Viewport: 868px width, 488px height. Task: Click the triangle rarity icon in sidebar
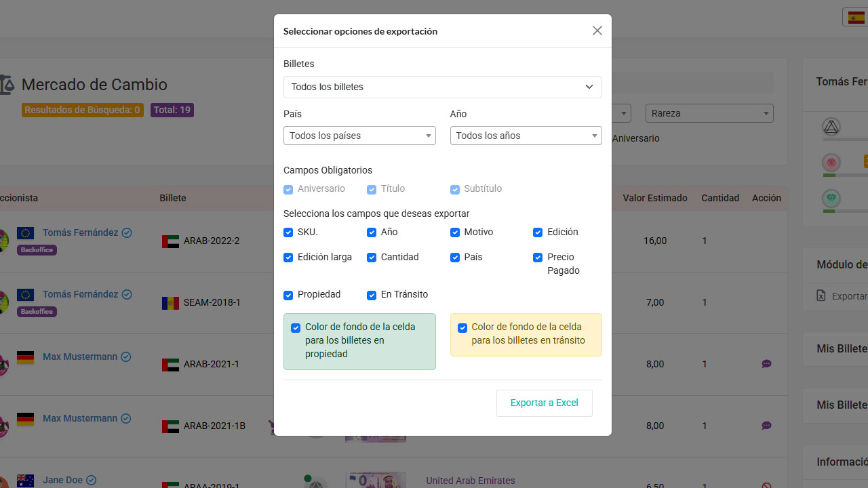click(x=831, y=127)
